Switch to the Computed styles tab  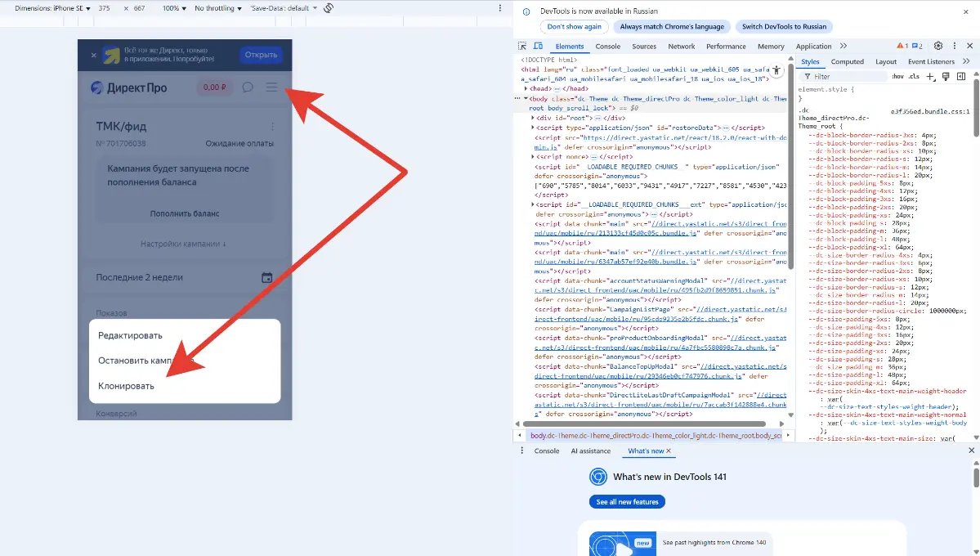point(847,61)
